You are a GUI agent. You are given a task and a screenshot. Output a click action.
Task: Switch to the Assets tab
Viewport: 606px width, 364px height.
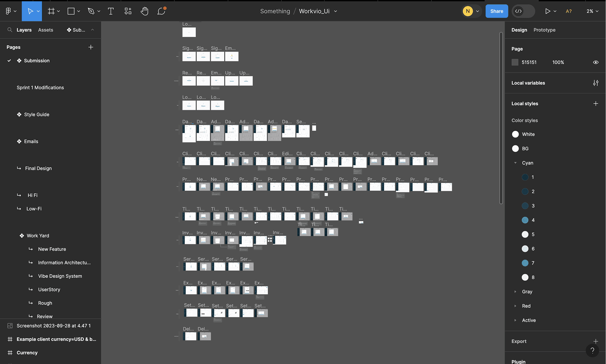click(46, 30)
